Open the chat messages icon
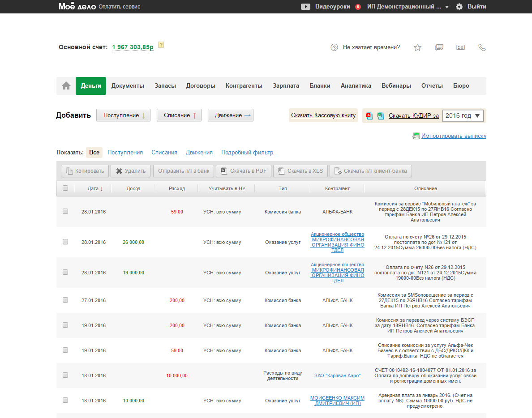This screenshot has height=418, width=532. [x=439, y=47]
